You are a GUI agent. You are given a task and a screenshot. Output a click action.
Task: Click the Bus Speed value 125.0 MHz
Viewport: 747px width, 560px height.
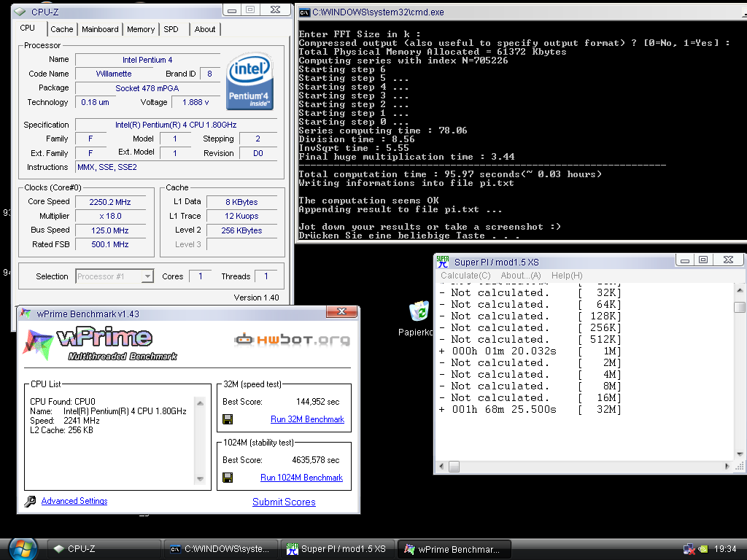110,230
